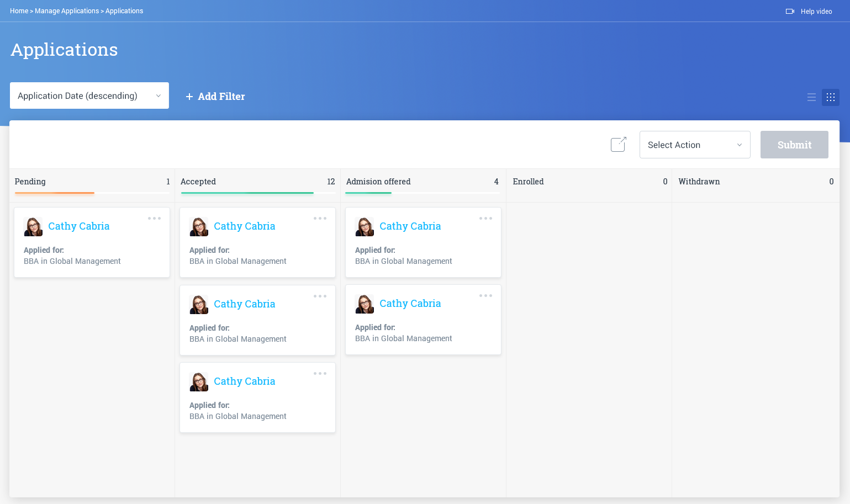The width and height of the screenshot is (850, 504).
Task: Select the Enrolled column header
Action: pyautogui.click(x=528, y=182)
